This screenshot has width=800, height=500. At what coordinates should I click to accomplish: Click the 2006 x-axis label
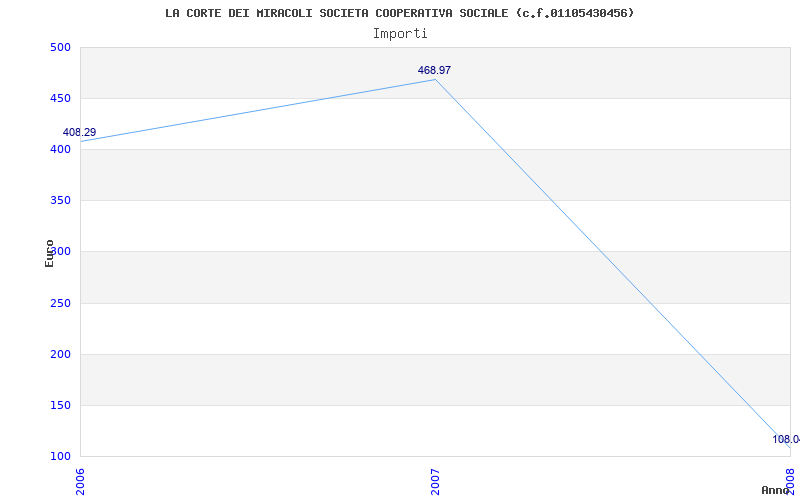tap(80, 482)
